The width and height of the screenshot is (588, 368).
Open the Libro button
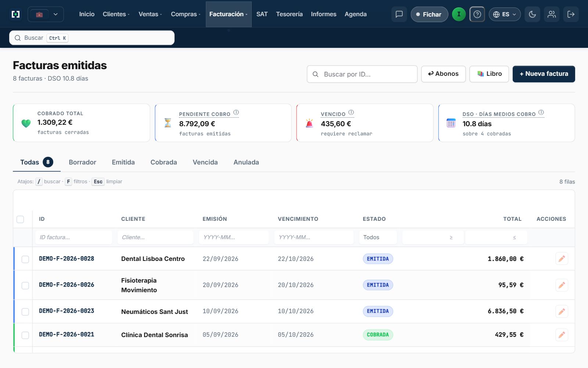click(489, 74)
